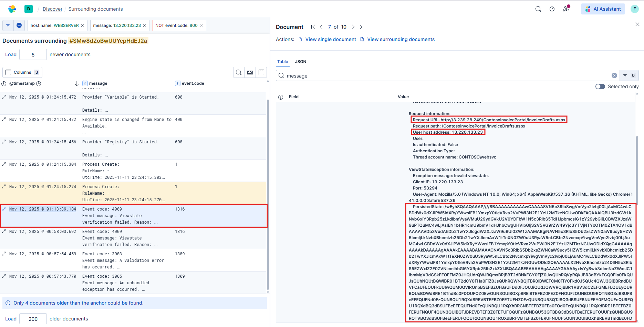Screen dimensions: 644x327
Task: Open the newsfeed notifications icon
Action: pos(566,9)
